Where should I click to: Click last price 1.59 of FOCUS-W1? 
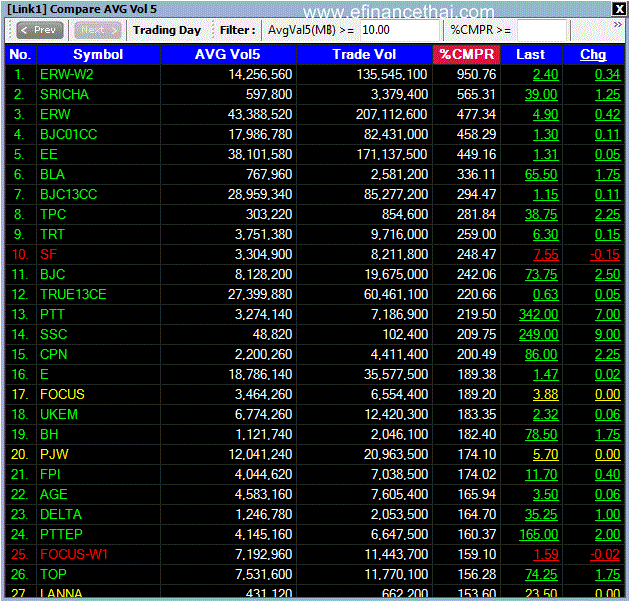click(545, 555)
